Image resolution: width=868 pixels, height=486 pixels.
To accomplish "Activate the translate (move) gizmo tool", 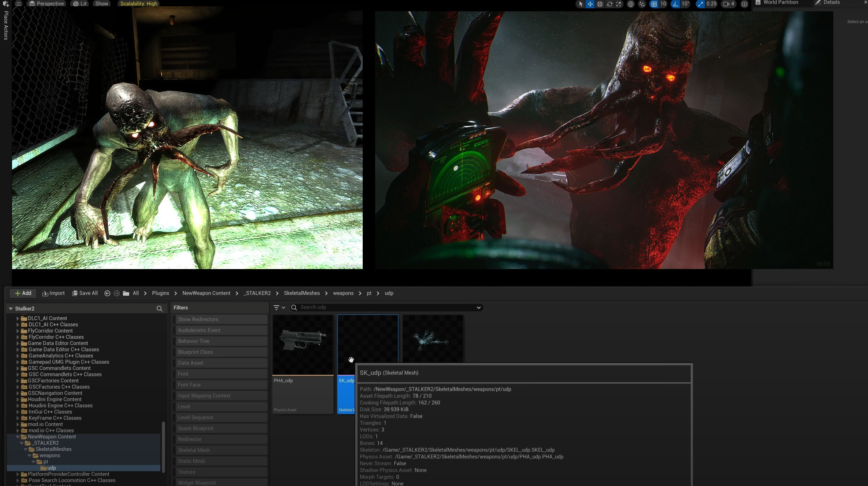I will coord(590,4).
